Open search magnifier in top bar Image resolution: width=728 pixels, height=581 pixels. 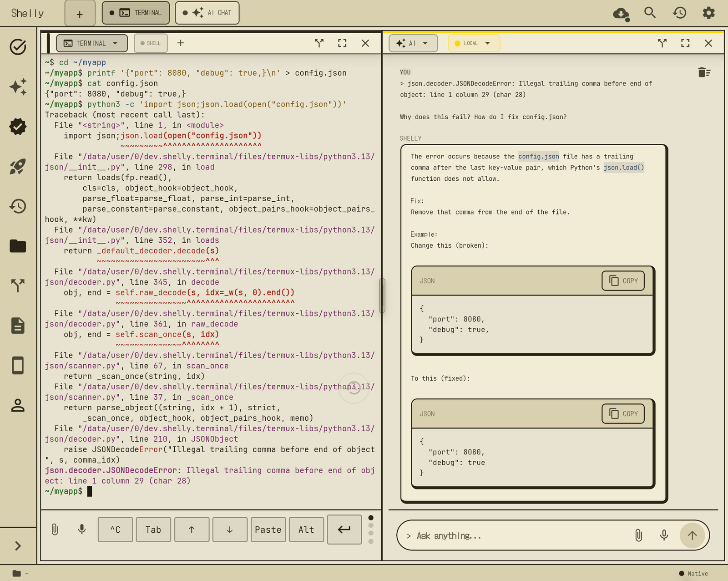click(x=650, y=13)
